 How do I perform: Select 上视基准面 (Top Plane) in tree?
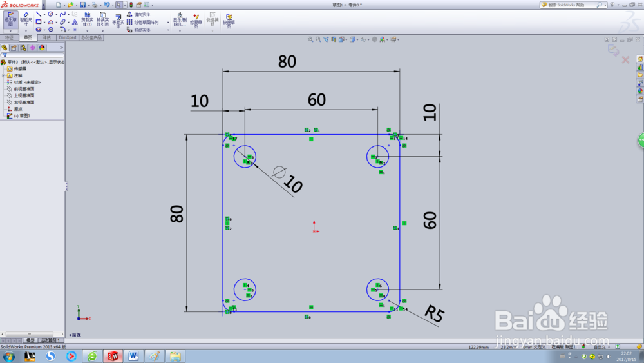(x=24, y=95)
